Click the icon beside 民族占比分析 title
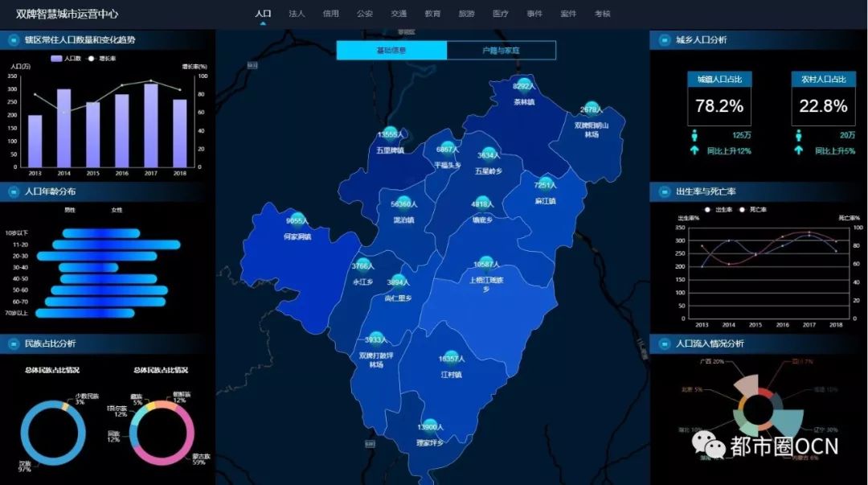The width and height of the screenshot is (868, 485). click(x=14, y=343)
